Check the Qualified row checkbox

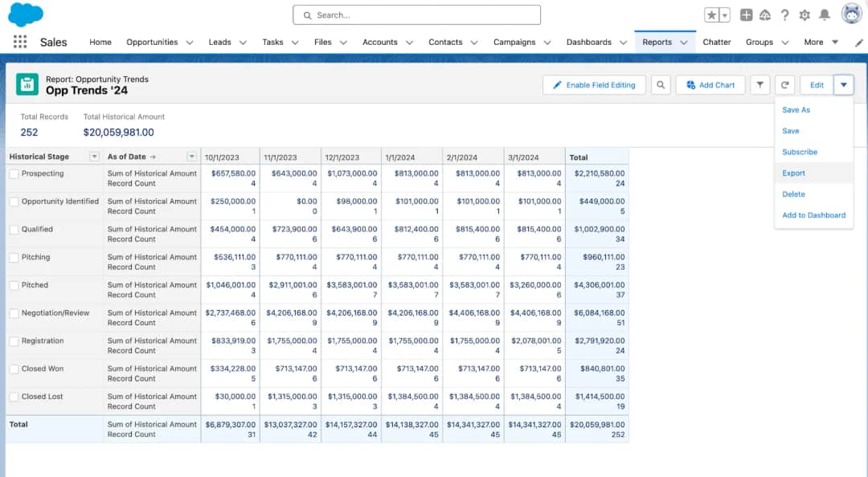click(x=14, y=229)
